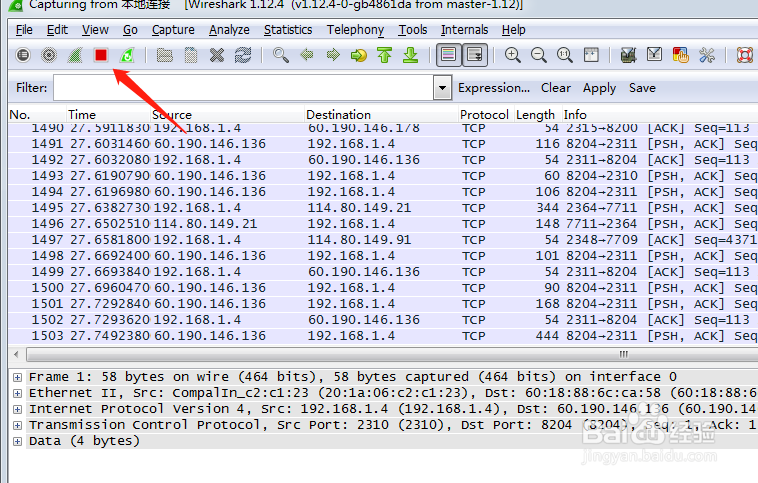Select packet 1503 with length 444
The width and height of the screenshot is (758, 483).
pyautogui.click(x=383, y=336)
